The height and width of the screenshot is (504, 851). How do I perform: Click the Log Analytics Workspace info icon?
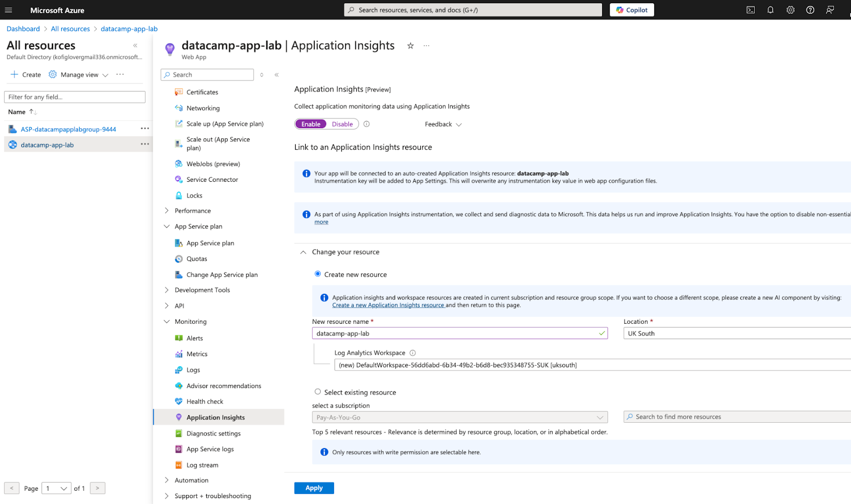pos(413,353)
